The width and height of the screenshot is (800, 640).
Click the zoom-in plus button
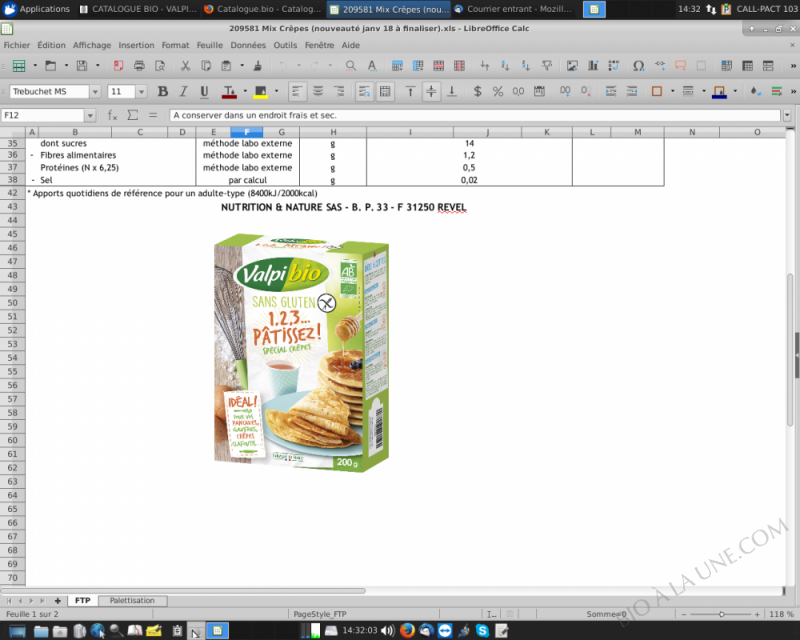pyautogui.click(x=757, y=614)
